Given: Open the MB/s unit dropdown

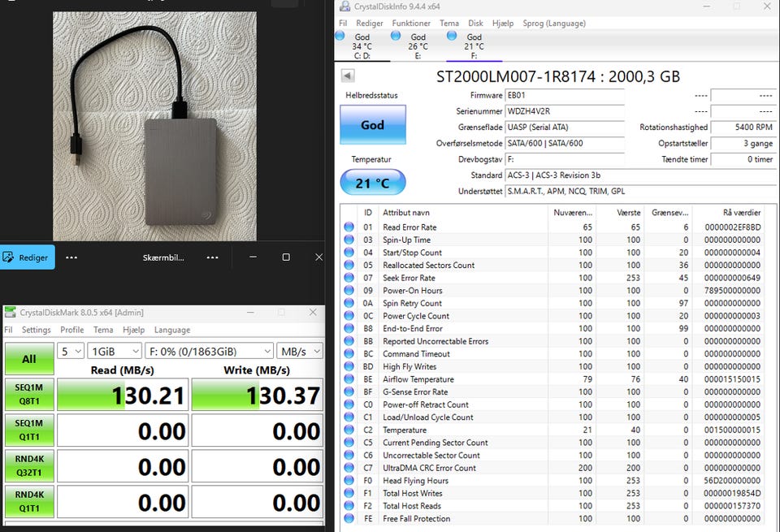Looking at the screenshot, I should (x=300, y=352).
